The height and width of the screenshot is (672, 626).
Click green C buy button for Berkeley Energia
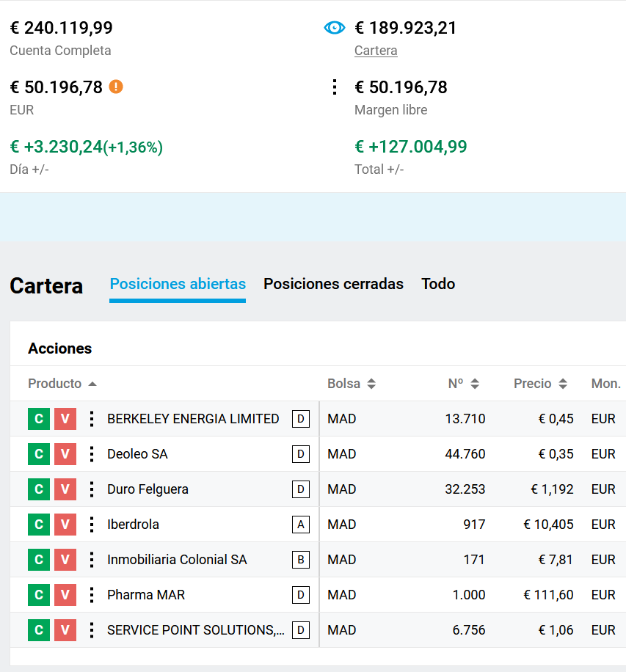pos(39,419)
